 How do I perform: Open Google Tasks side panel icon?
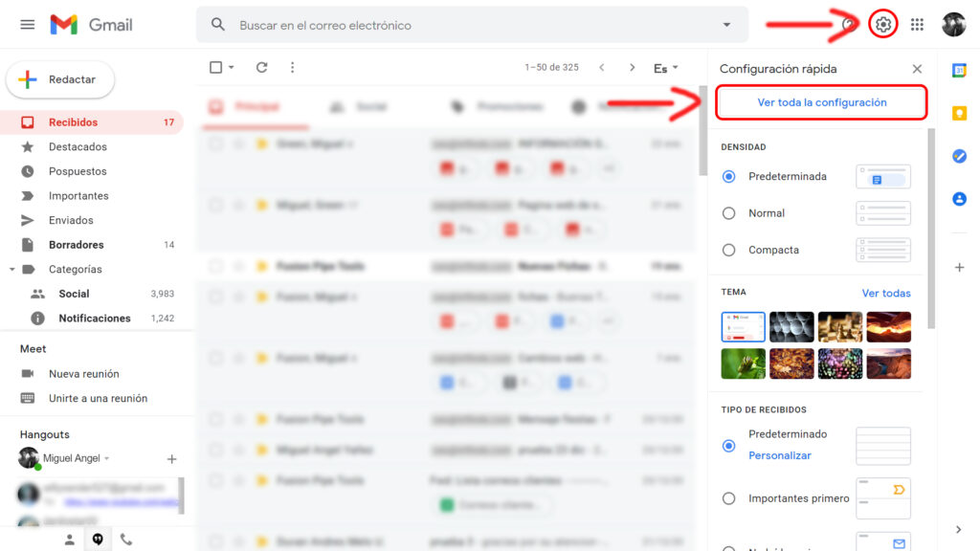(x=959, y=156)
